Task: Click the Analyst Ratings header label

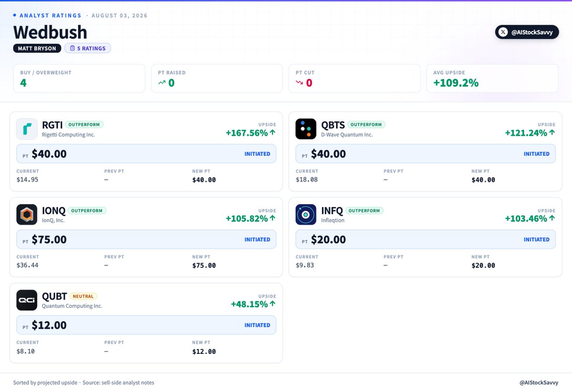Action: coord(51,16)
